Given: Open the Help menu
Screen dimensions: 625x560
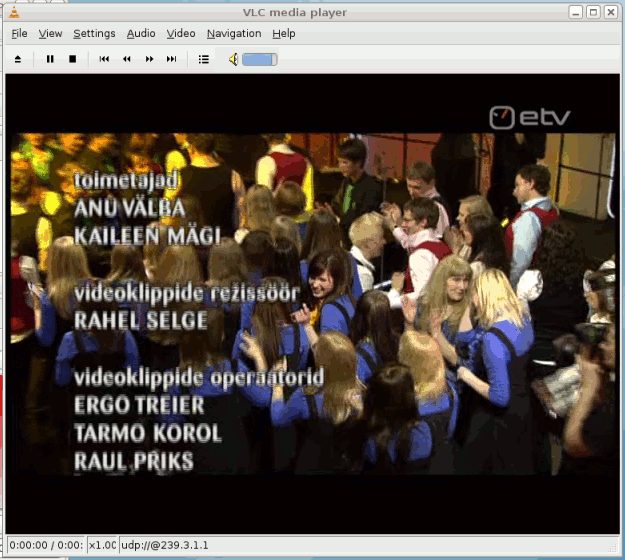Looking at the screenshot, I should (x=284, y=33).
